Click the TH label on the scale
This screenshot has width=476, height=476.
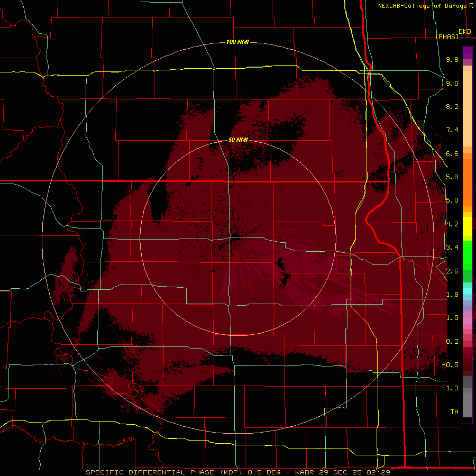click(454, 412)
